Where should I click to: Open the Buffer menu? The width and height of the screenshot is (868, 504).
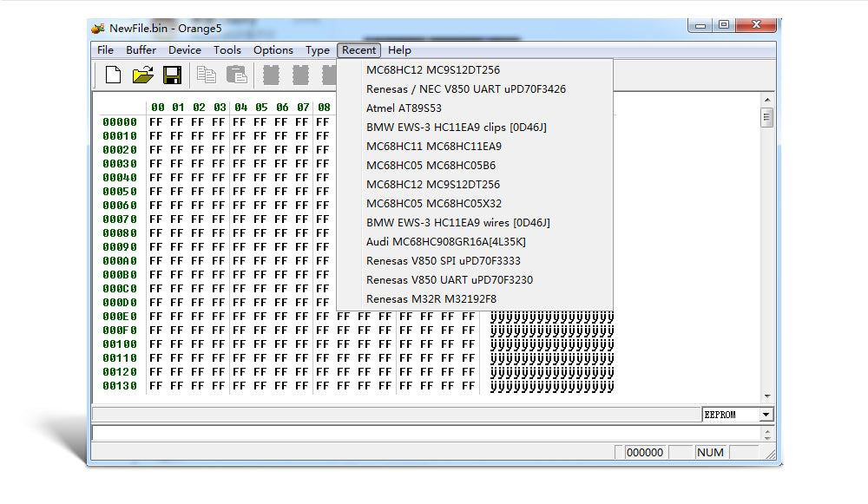tap(141, 50)
